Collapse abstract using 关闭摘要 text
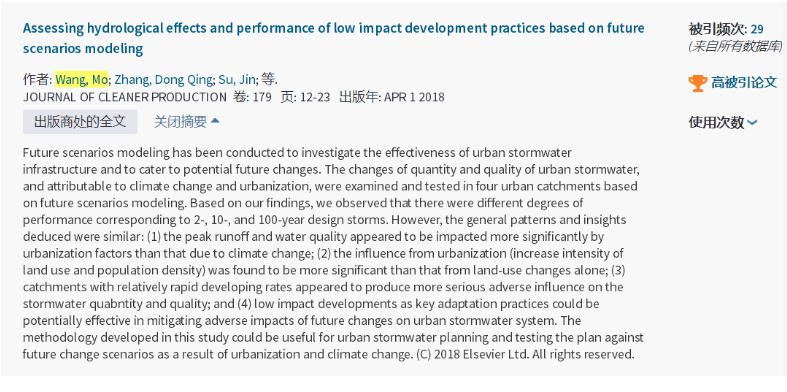 [x=180, y=121]
